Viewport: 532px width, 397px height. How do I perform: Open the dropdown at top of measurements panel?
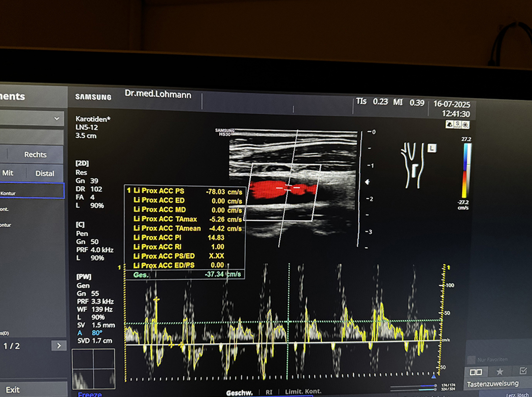coord(57,119)
